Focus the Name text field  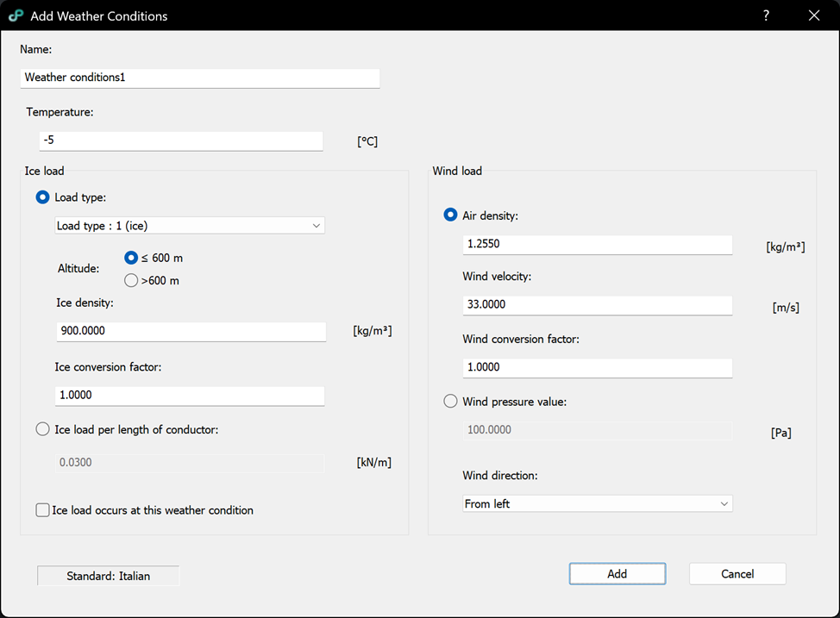click(x=199, y=78)
